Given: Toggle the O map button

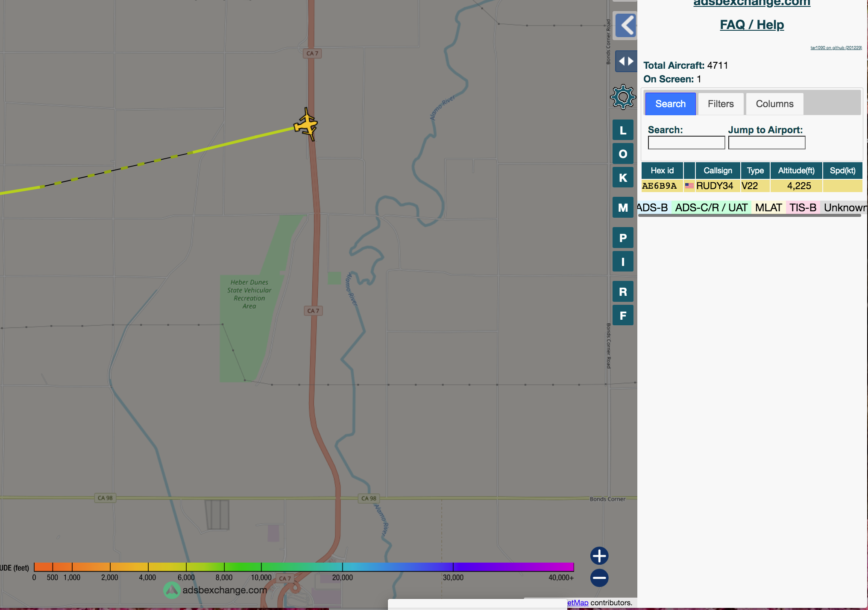Looking at the screenshot, I should point(623,154).
